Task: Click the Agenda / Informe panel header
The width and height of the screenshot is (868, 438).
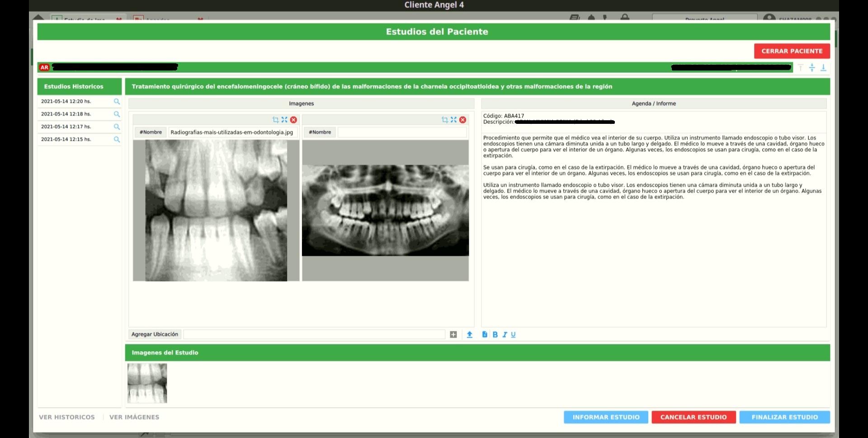Action: tap(654, 104)
